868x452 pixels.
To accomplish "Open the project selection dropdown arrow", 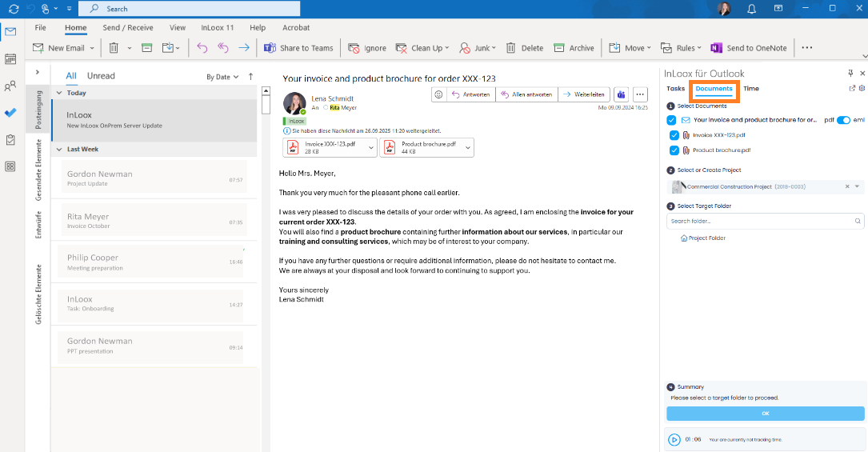I will click(857, 186).
